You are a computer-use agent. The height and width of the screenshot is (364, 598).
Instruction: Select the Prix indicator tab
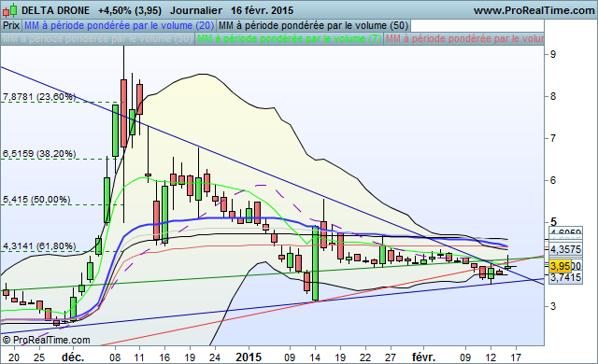(11, 26)
